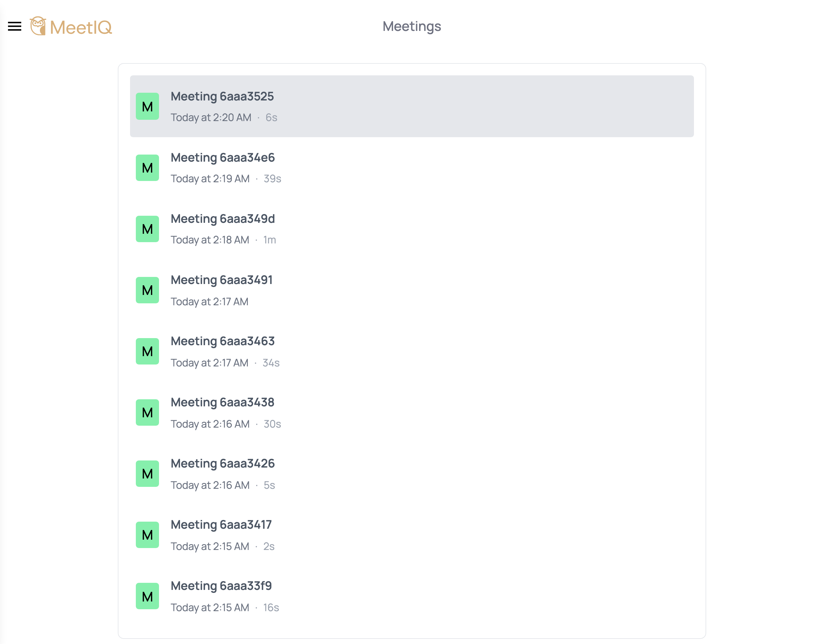Click the 5s duration label

[269, 485]
